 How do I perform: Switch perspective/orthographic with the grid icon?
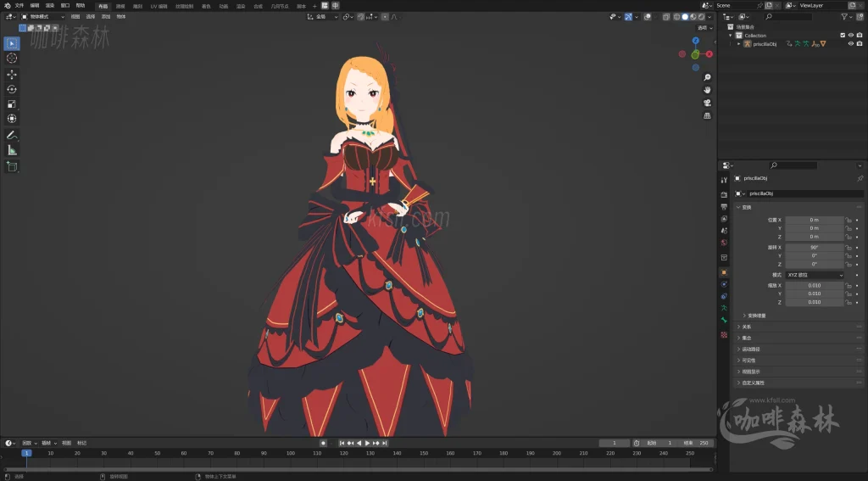click(x=707, y=116)
